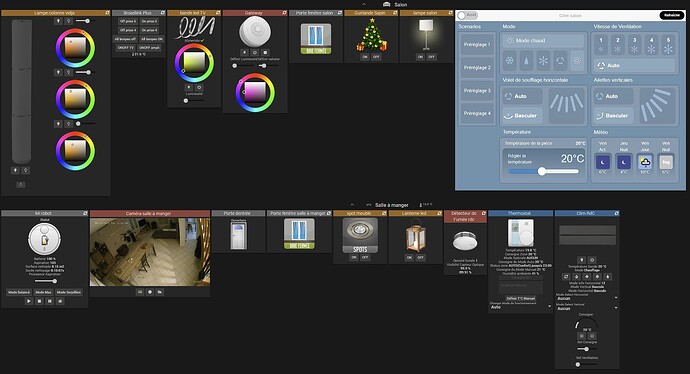Open the Thermostat Auto mode dropdown
Image resolution: width=690 pixels, height=374 pixels.
tap(520, 307)
